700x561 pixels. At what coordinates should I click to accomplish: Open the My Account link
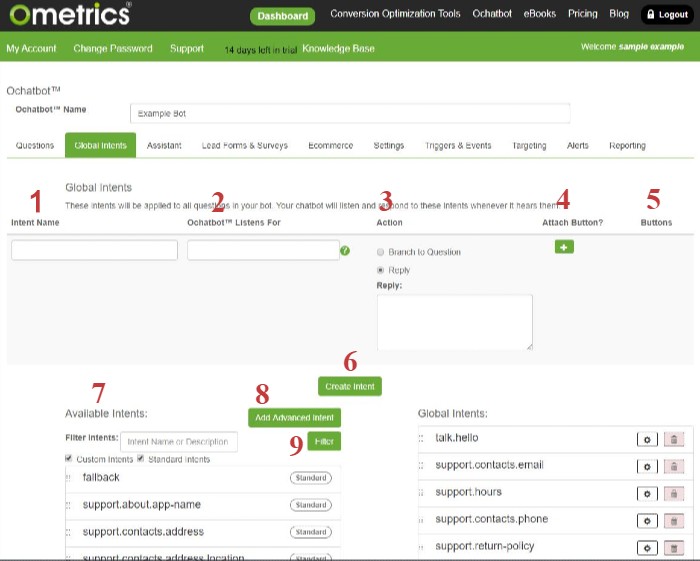click(x=31, y=48)
